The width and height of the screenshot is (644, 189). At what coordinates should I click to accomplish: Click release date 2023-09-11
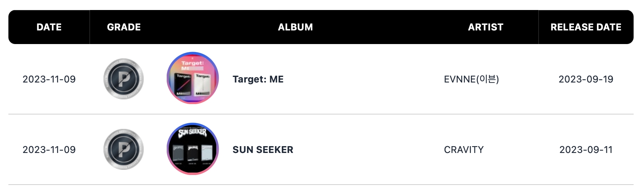pyautogui.click(x=586, y=150)
